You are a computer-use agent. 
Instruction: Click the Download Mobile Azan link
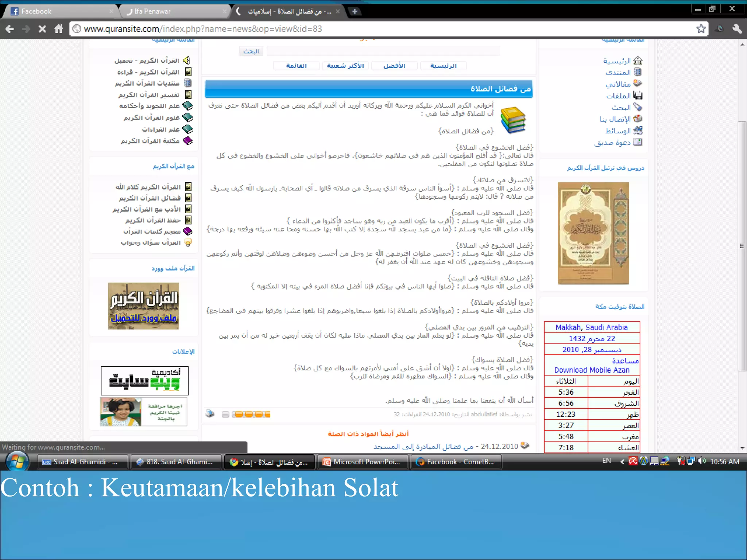point(592,370)
